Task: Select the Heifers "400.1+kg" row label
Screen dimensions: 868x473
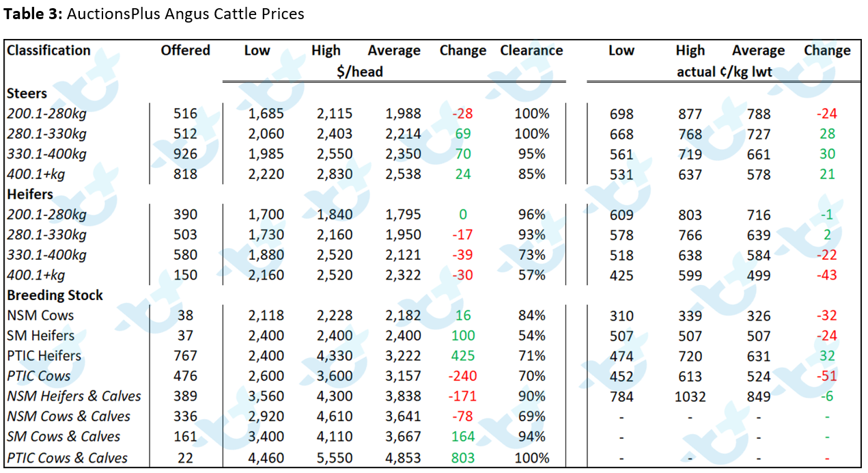Action: tap(36, 275)
